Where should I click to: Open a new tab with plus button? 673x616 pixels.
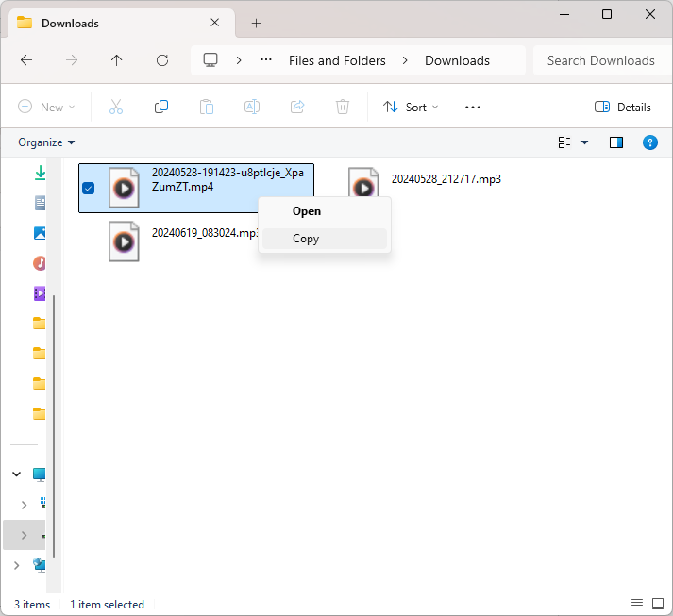point(256,24)
